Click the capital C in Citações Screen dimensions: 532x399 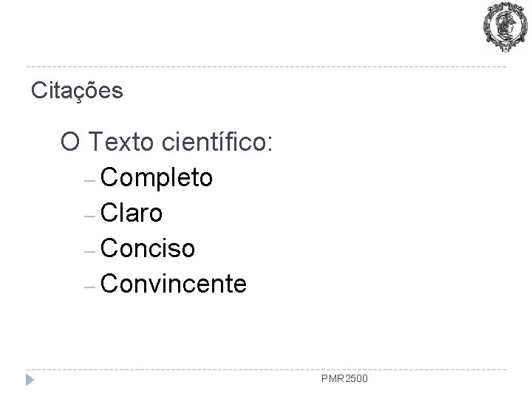point(37,91)
